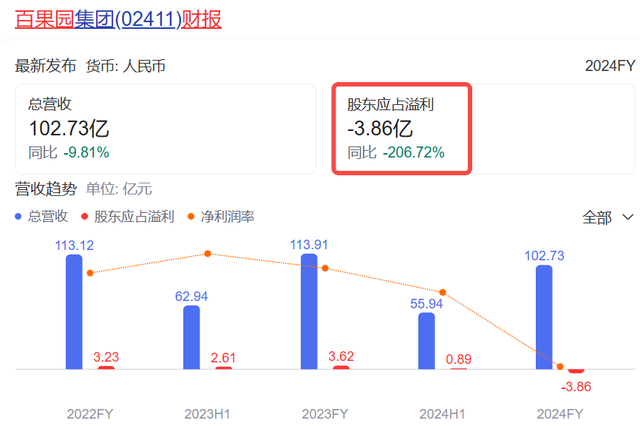
Task: Click the 2023H1 net margin orange point
Action: pyautogui.click(x=207, y=254)
